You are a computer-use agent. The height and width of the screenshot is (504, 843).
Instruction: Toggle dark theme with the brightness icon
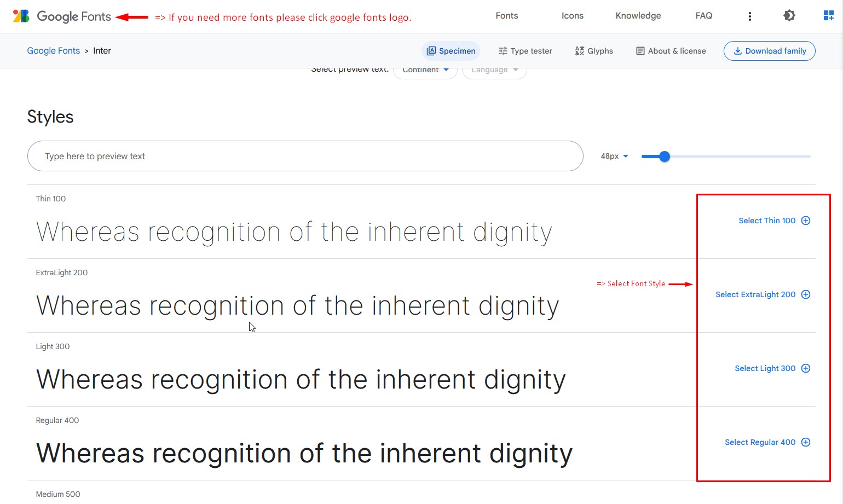[789, 16]
